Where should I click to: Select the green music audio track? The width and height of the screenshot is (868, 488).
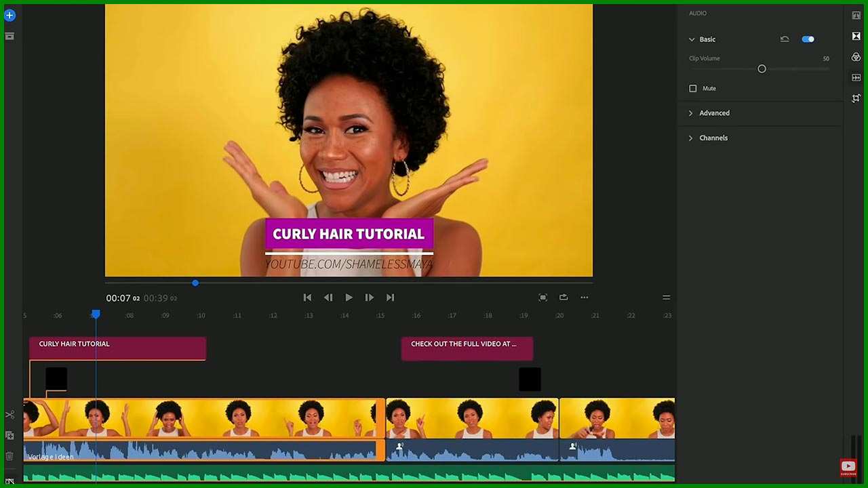tap(349, 474)
